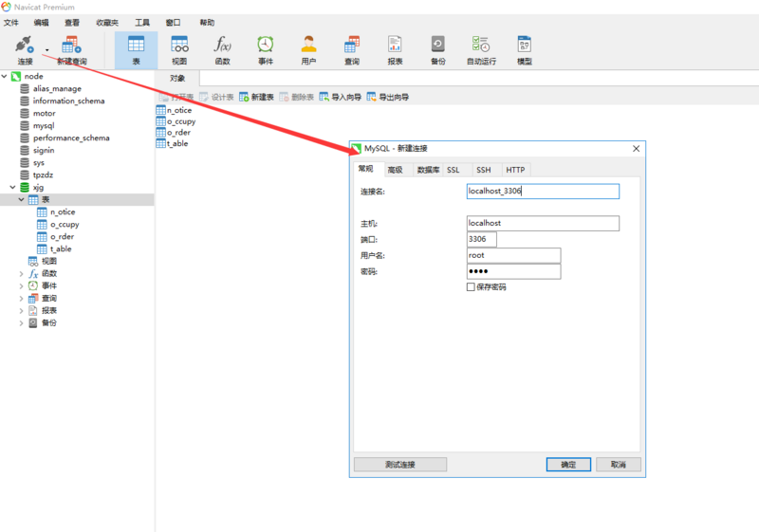
Task: Click the Cancel (取消) button
Action: pyautogui.click(x=619, y=465)
